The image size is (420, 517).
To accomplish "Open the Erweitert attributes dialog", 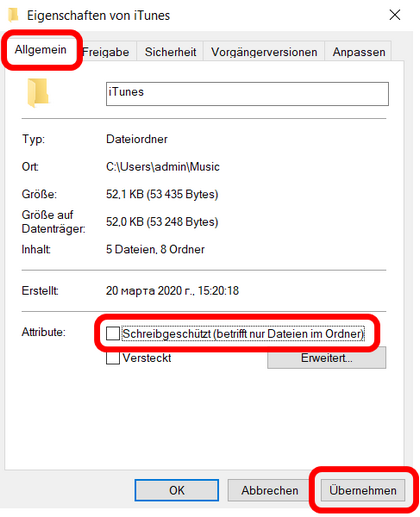I will [x=326, y=358].
